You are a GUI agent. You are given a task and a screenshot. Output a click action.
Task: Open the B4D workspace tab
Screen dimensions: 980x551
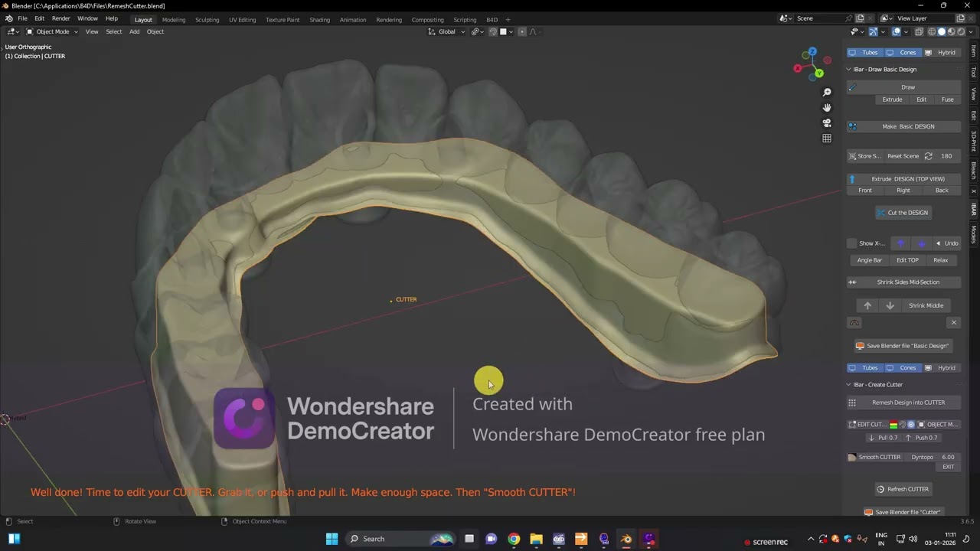click(492, 20)
